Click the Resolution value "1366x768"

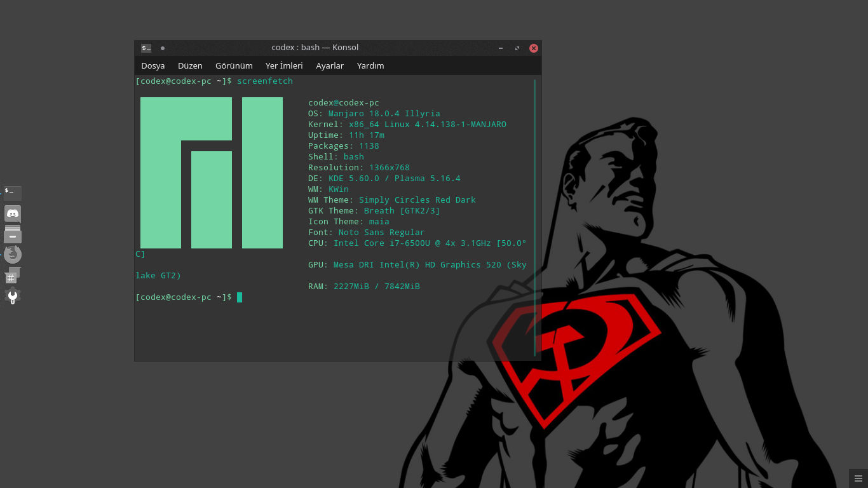[x=390, y=168]
